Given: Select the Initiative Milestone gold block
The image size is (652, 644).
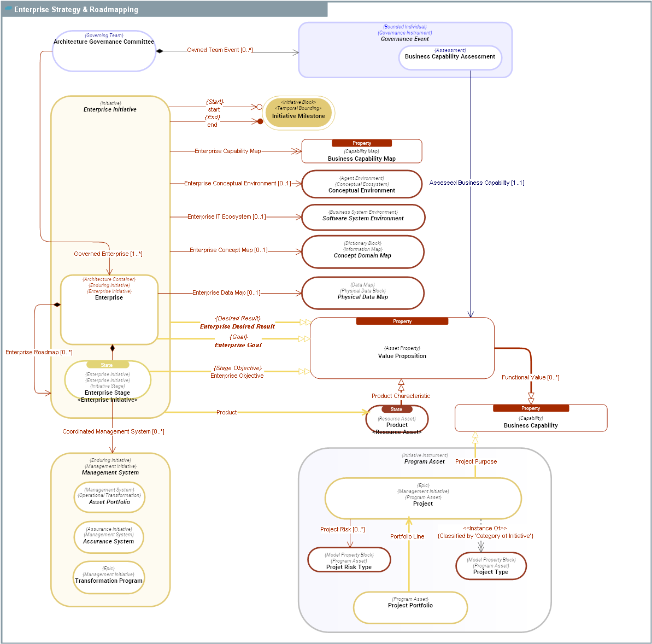Looking at the screenshot, I should (x=299, y=113).
